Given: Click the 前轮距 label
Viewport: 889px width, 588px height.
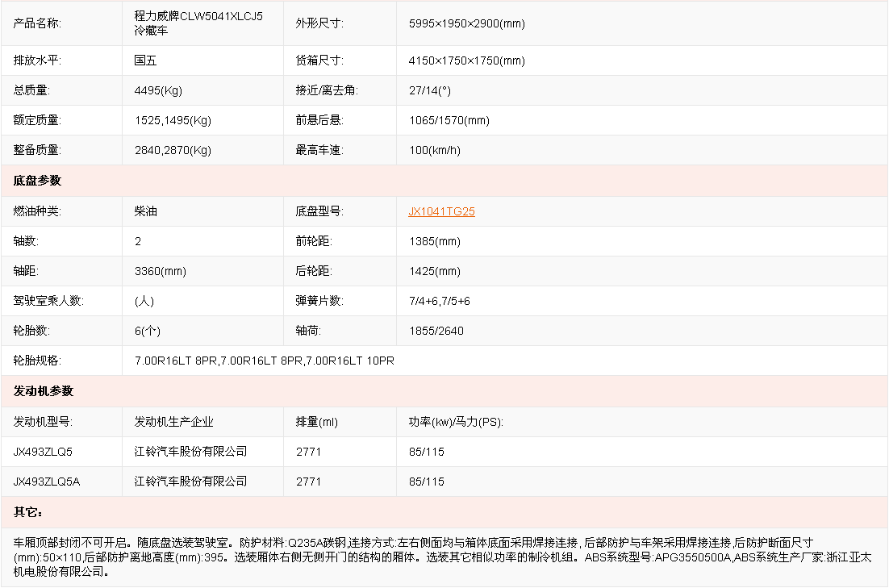Looking at the screenshot, I should [314, 241].
